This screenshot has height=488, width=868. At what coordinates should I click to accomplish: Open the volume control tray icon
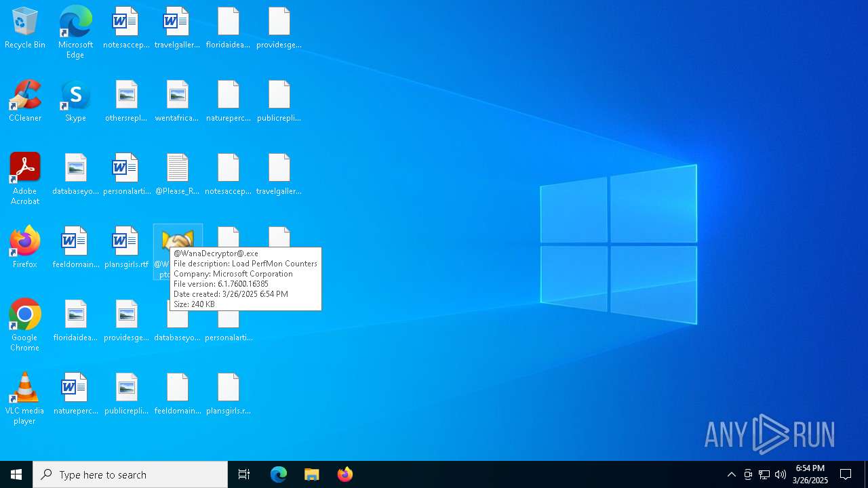tap(781, 474)
